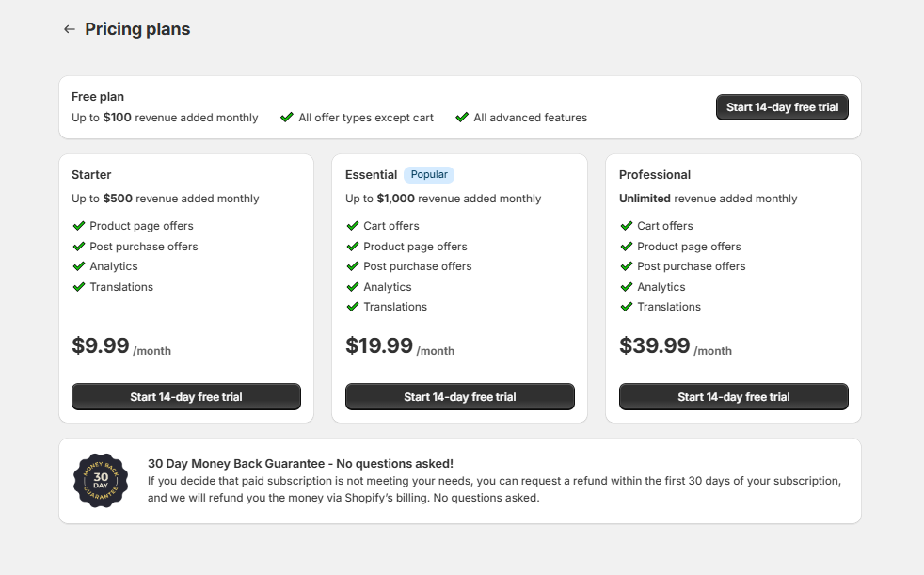This screenshot has height=575, width=924.
Task: Click checkmark beside Product page offers in Essential
Action: 353,247
